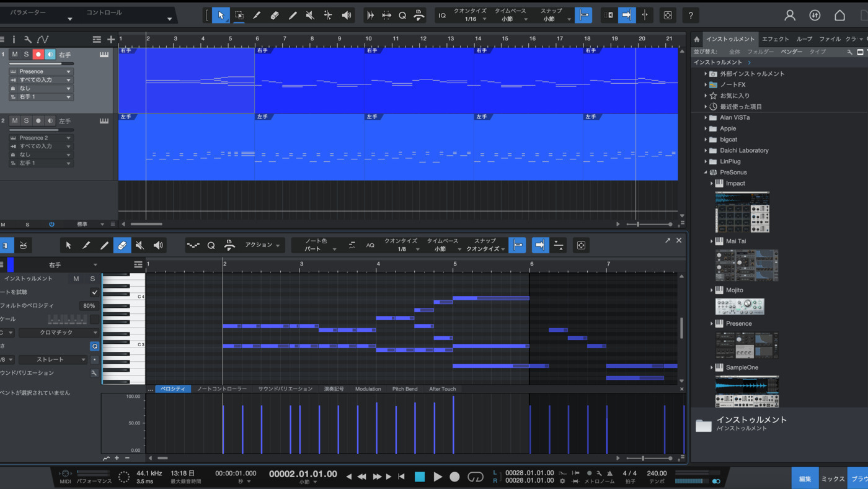This screenshot has height=489, width=868.
Task: Toggle record arm on track 1
Action: coord(38,55)
